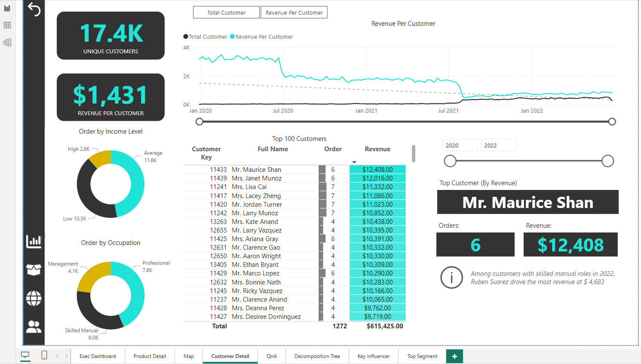The height and width of the screenshot is (364, 641).
Task: Toggle the Total Customer chart button
Action: [x=226, y=12]
